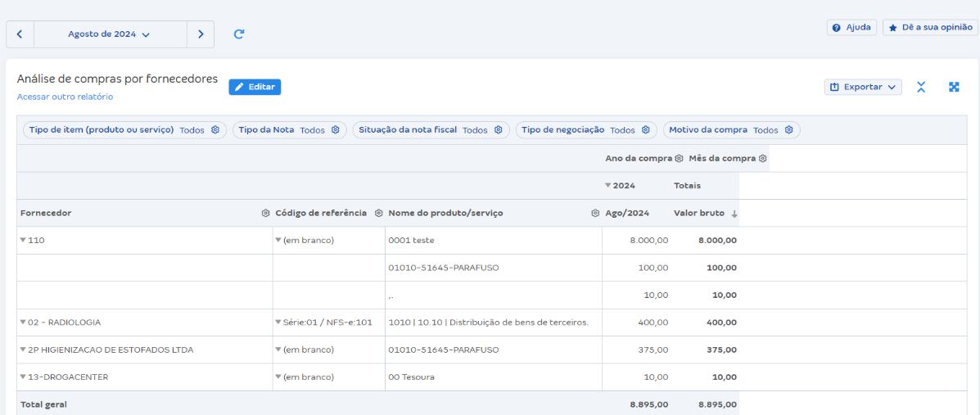Collapse the 2024 year column group
The width and height of the screenshot is (980, 415).
coord(607,186)
